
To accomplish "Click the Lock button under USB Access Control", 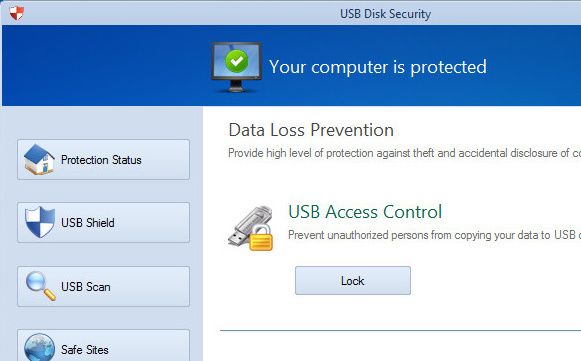I will click(x=353, y=281).
